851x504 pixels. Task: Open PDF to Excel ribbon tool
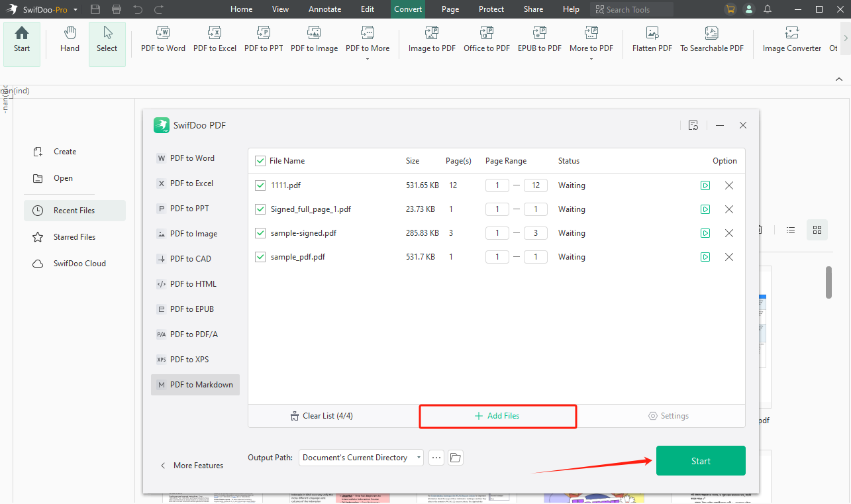(x=215, y=39)
